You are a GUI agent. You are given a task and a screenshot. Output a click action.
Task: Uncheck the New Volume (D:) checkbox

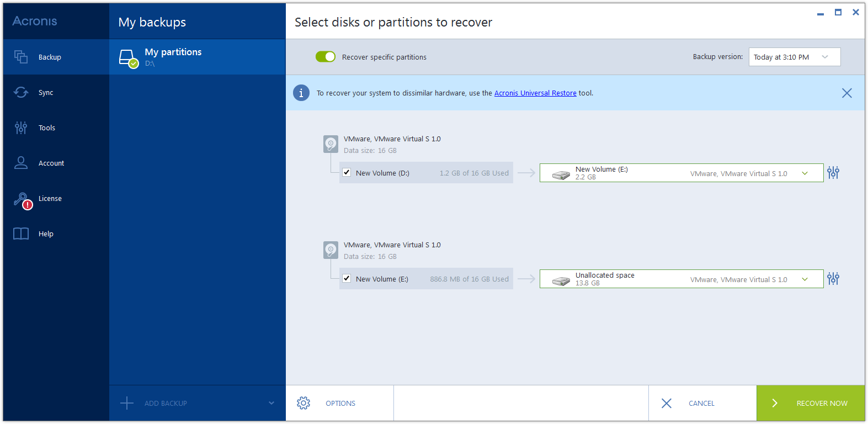click(x=347, y=172)
